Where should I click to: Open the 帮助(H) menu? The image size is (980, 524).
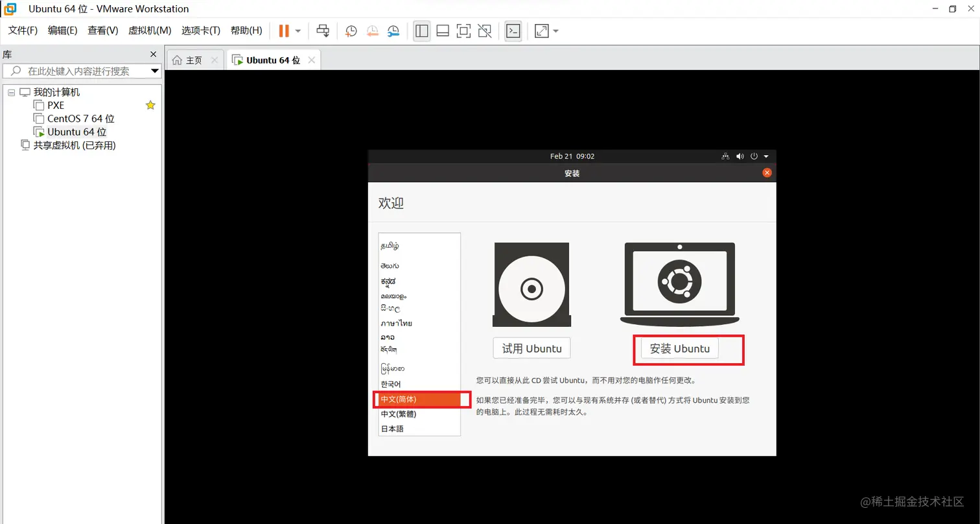[x=246, y=30]
